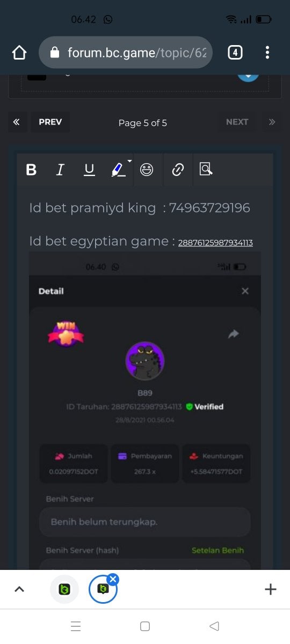This screenshot has width=290, height=644.
Task: Tap the forum.bc.game address bar
Action: 126,52
